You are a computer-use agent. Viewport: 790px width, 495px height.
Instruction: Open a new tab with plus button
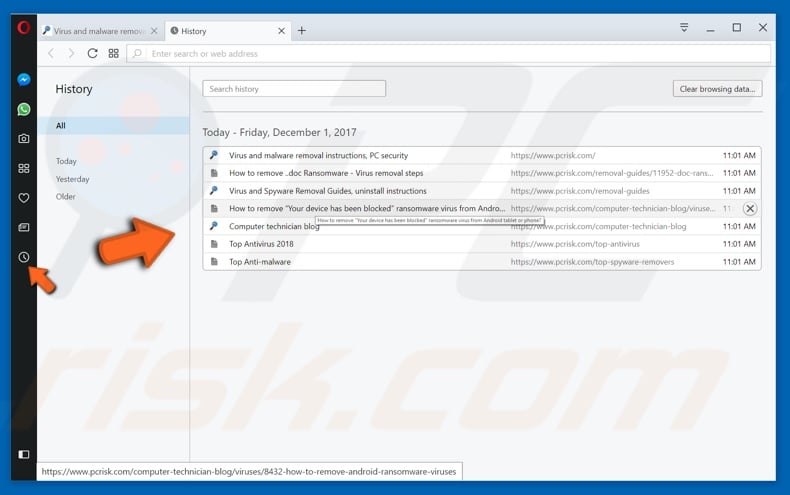302,31
